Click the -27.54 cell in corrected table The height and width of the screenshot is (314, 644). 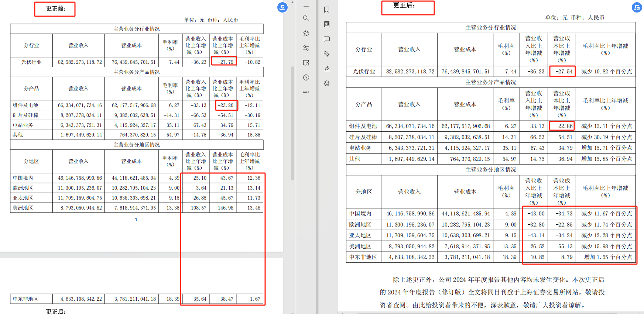(x=562, y=72)
